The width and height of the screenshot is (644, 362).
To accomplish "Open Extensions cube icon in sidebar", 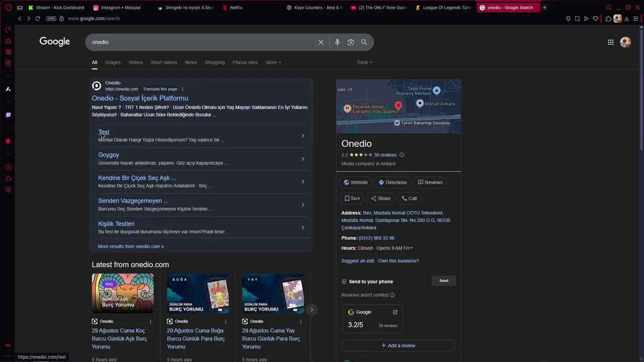I will coord(8,178).
